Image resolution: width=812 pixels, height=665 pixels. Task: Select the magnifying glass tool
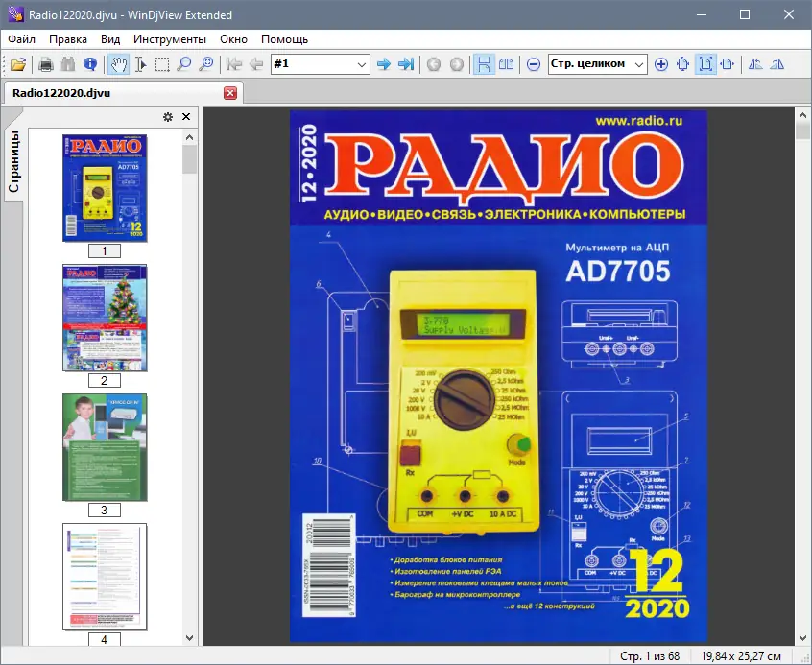(184, 64)
